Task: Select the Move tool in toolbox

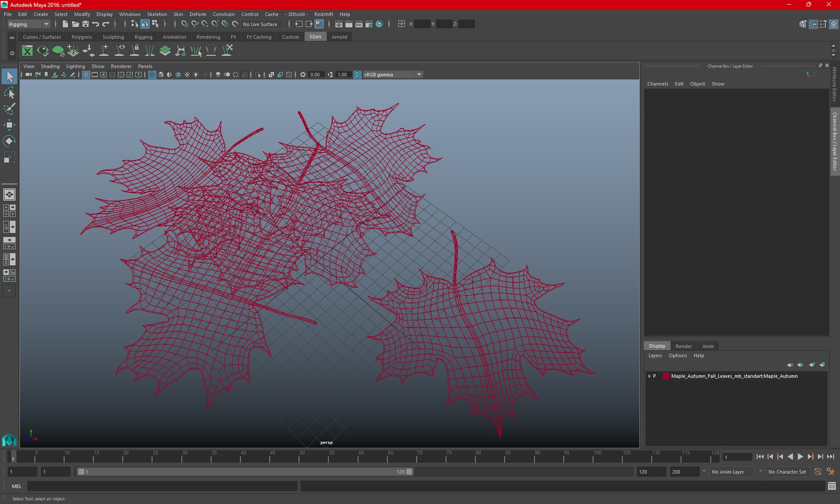Action: tap(9, 125)
